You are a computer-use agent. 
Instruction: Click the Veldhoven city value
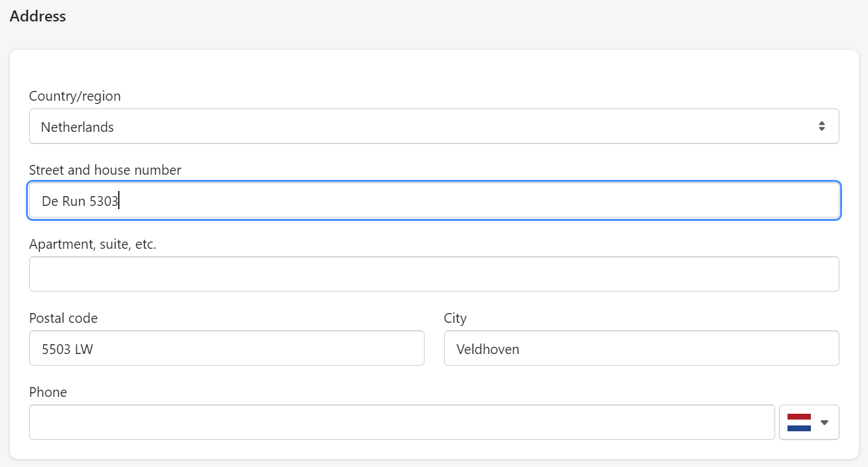pos(487,348)
